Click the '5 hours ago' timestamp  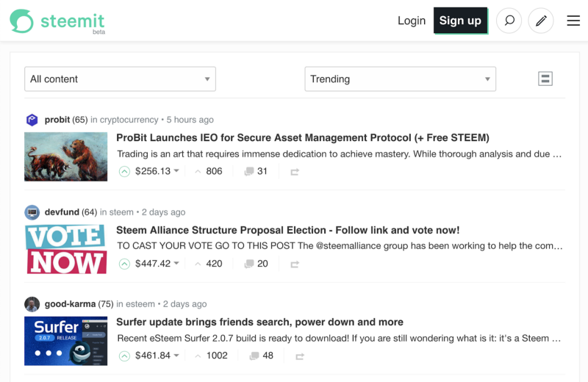point(190,120)
